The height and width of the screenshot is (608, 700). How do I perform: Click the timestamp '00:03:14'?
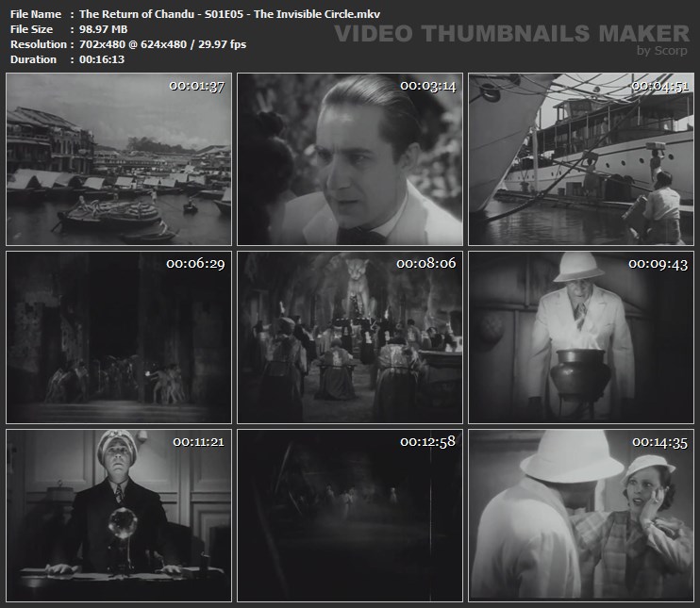[x=428, y=86]
